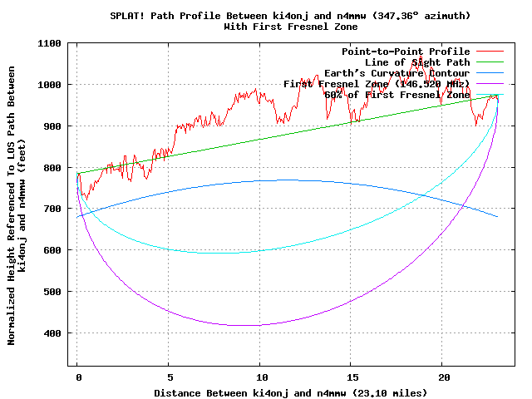Click the y-axis tick label 400
532x399 pixels.
[x=52, y=333]
